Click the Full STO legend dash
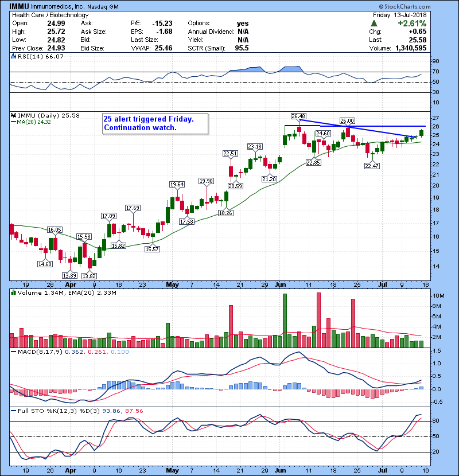Screen dimensions: 459x476 [13, 411]
